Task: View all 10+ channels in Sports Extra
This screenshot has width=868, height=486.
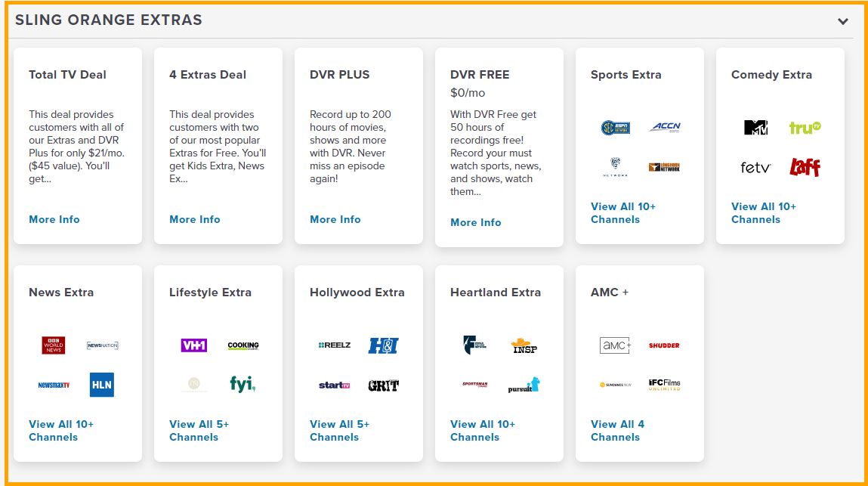Action: [622, 213]
